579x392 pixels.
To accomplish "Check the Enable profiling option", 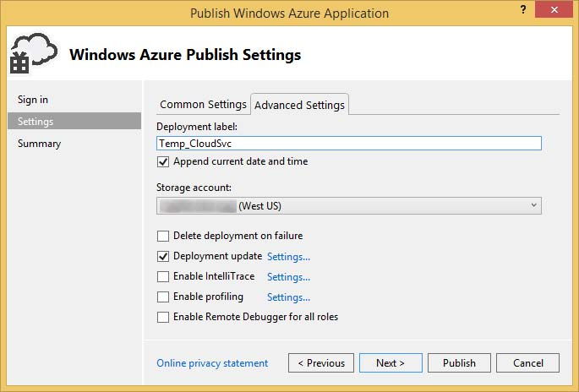I will coord(164,297).
